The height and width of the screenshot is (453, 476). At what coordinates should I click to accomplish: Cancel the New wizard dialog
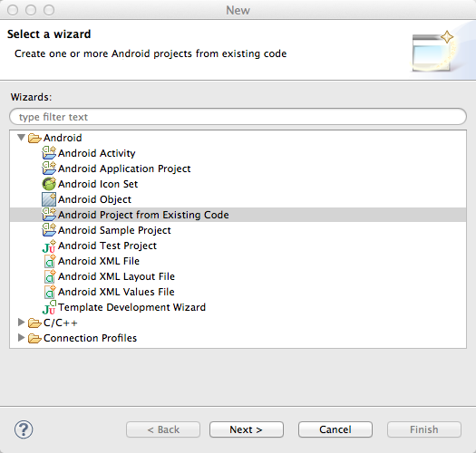(335, 429)
